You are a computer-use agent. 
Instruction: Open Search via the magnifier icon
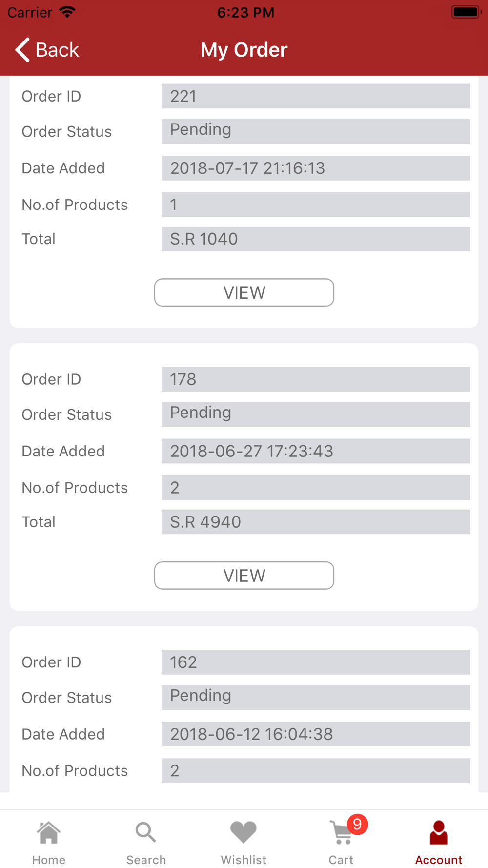[146, 832]
